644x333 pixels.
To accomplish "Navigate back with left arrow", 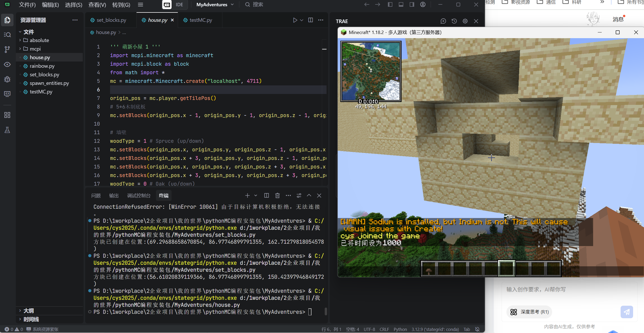I will [x=367, y=4].
